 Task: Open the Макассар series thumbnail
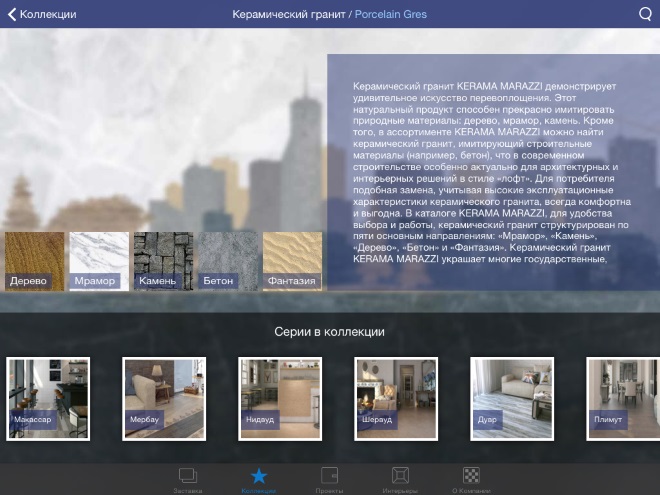click(48, 399)
